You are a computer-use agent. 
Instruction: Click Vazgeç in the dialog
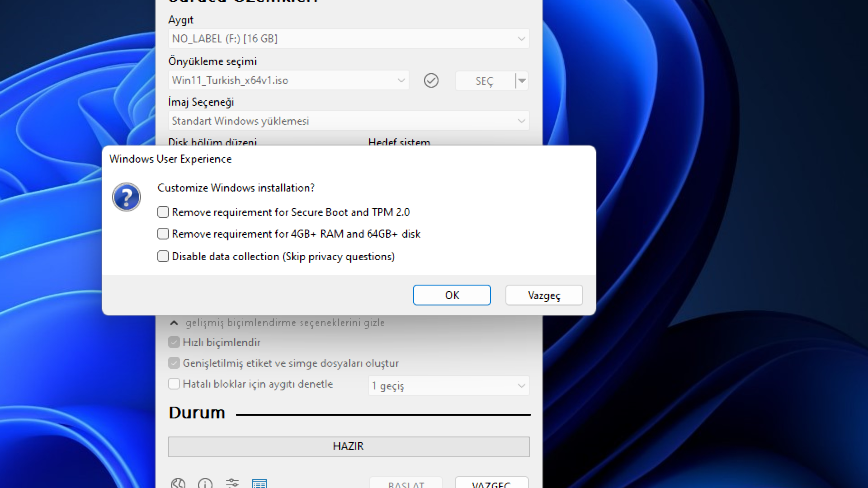tap(544, 295)
